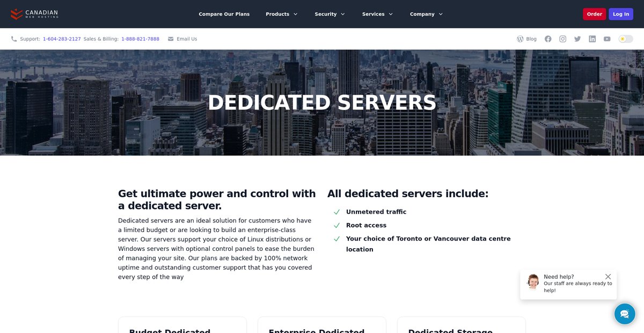644x333 pixels.
Task: Open the YouTube social icon
Action: pos(607,39)
